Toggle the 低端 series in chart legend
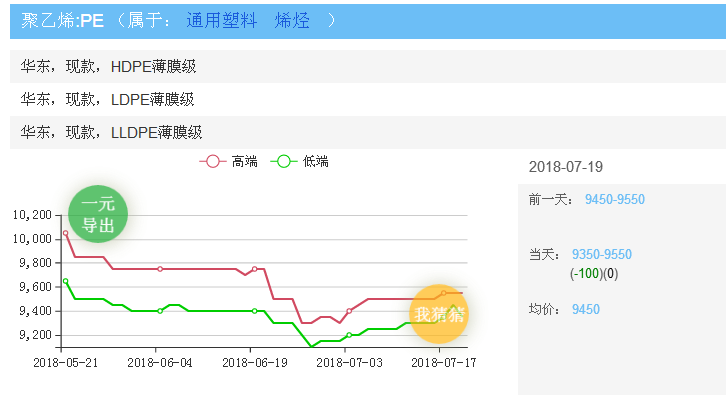This screenshot has height=395, width=726. [300, 162]
